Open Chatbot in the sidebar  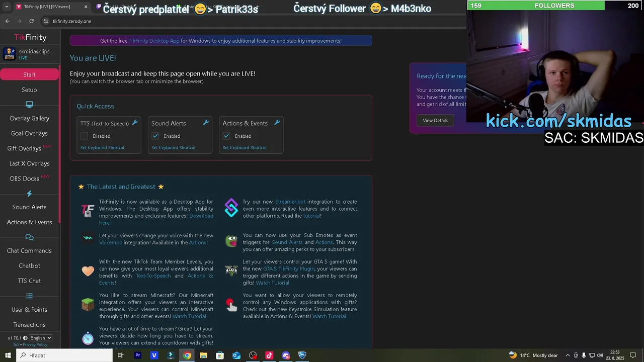pos(29,265)
